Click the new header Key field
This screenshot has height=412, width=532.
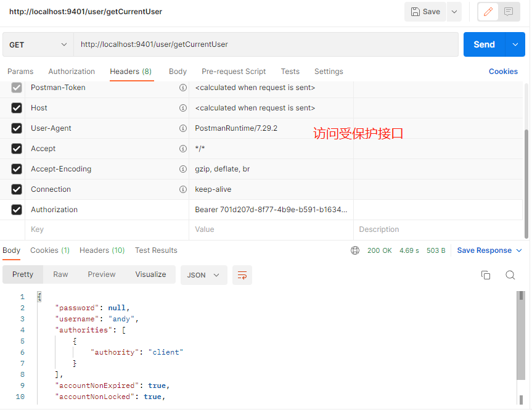tap(107, 230)
